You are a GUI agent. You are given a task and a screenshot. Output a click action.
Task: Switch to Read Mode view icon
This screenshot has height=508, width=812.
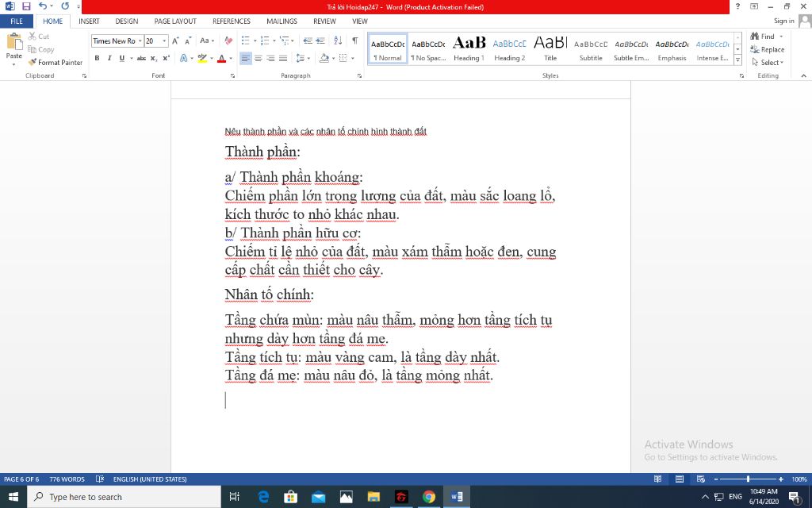coord(657,479)
